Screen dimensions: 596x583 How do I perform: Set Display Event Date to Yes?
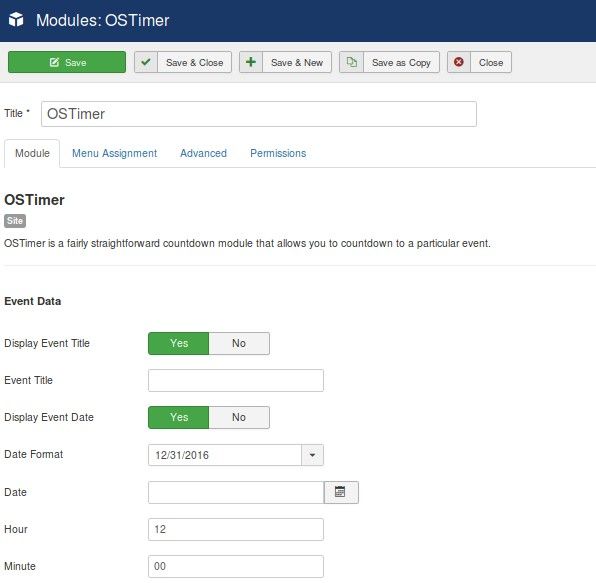pyautogui.click(x=179, y=417)
